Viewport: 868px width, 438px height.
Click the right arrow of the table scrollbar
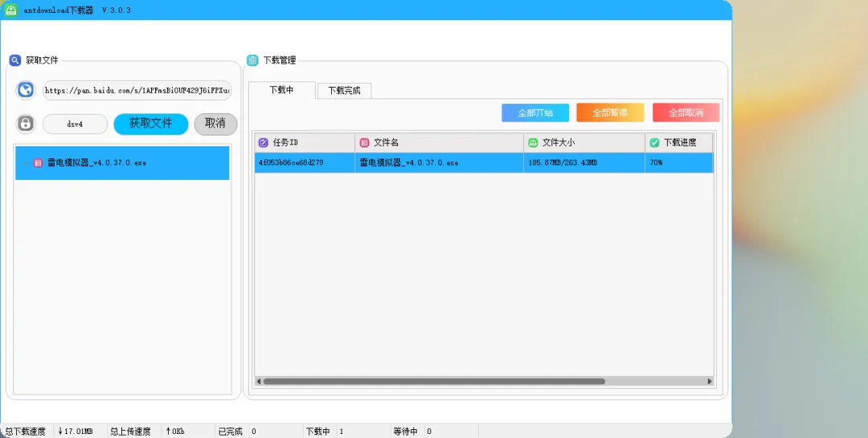click(710, 381)
